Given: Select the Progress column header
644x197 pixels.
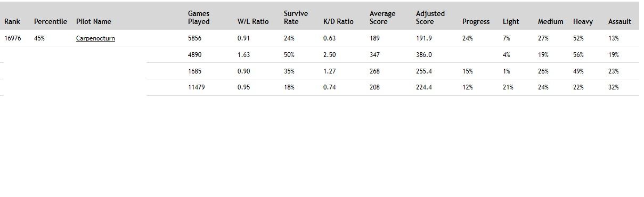Looking at the screenshot, I should [476, 22].
